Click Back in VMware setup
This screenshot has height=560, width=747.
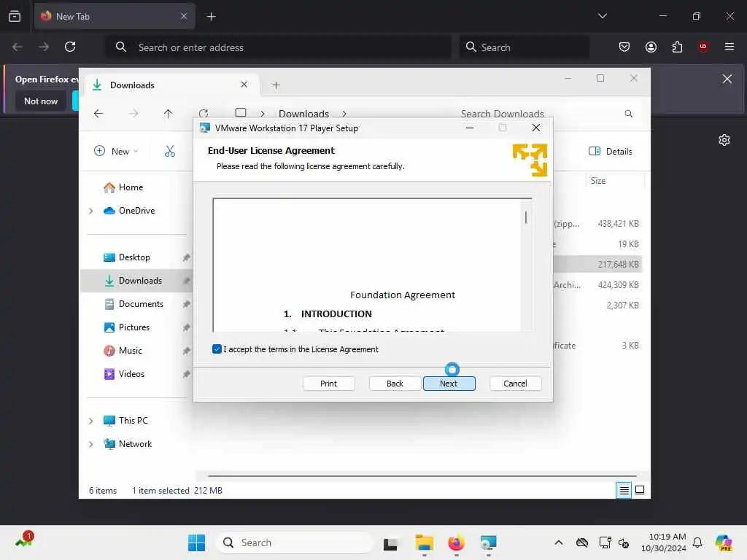pyautogui.click(x=395, y=384)
